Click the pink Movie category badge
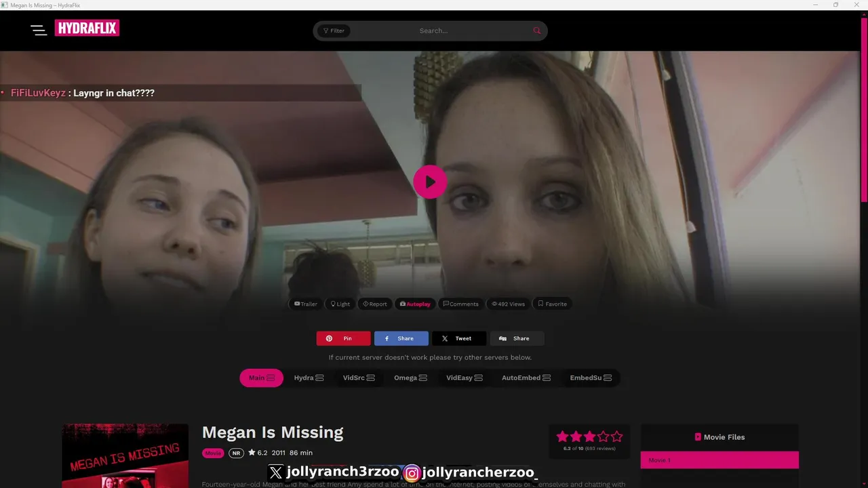The width and height of the screenshot is (868, 488). [x=213, y=453]
